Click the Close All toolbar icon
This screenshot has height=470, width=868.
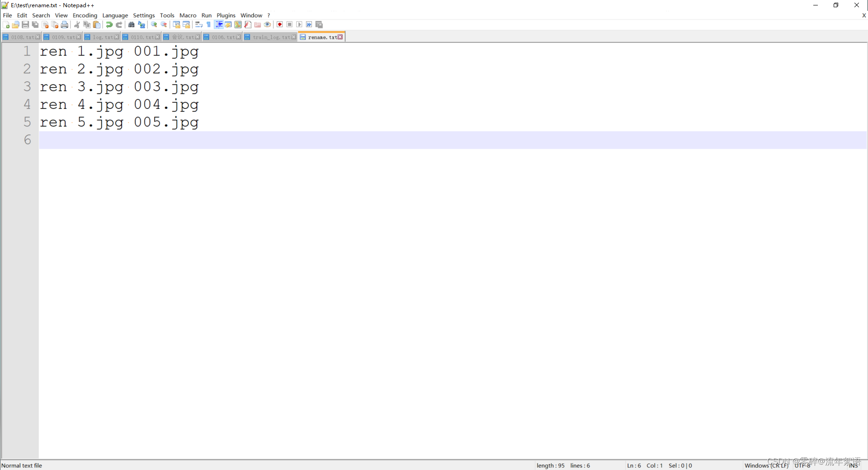coord(55,25)
